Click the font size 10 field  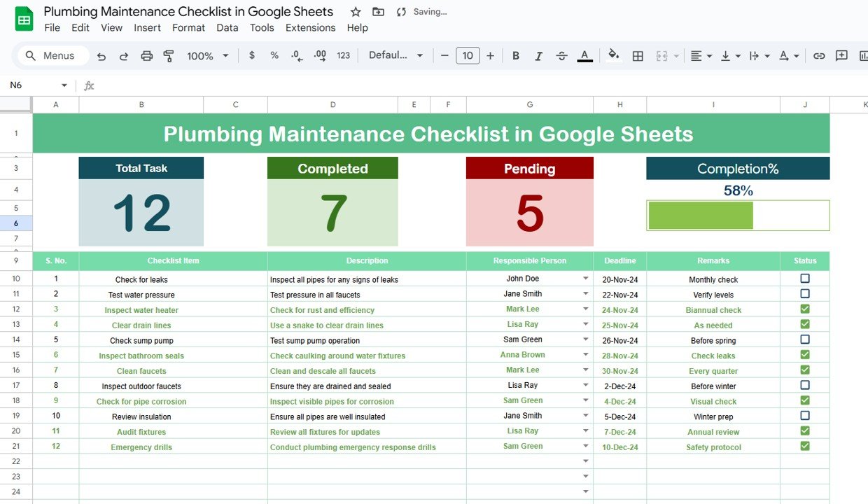point(468,55)
